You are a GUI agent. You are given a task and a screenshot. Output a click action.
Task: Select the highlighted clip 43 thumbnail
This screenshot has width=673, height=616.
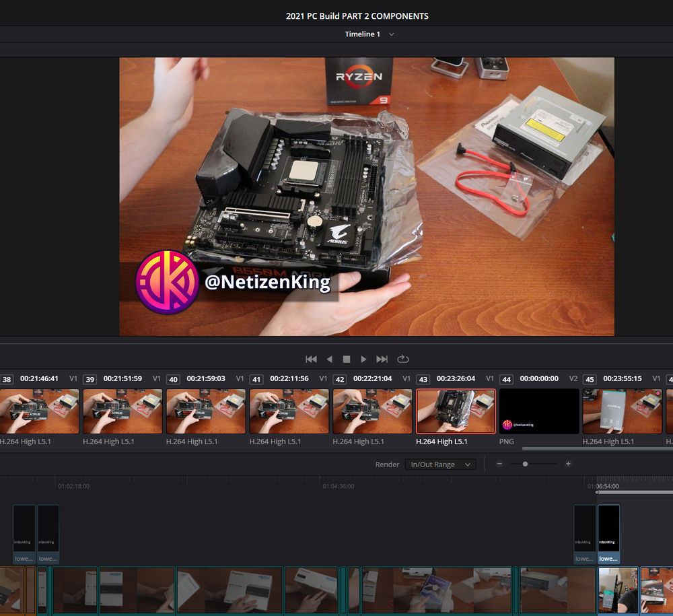pos(456,411)
